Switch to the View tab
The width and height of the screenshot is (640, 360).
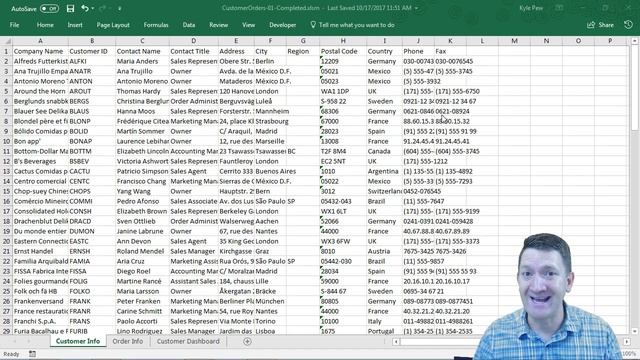coord(248,25)
